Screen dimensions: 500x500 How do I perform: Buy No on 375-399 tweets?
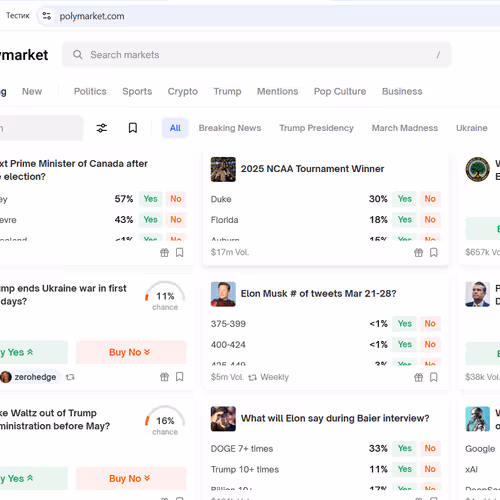[430, 324]
